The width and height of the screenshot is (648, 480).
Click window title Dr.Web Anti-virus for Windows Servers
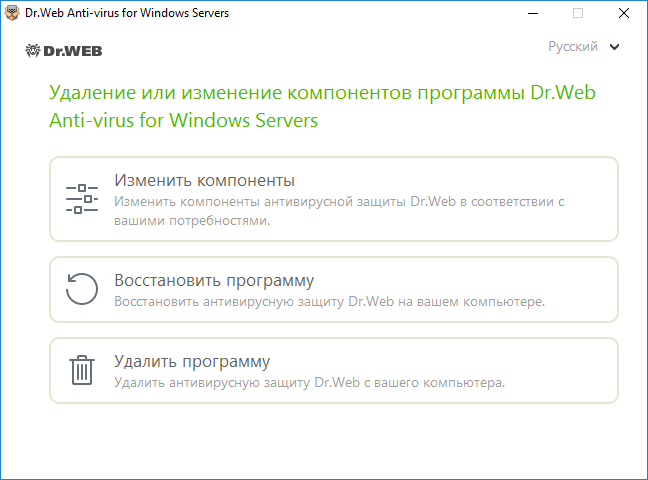(x=127, y=13)
